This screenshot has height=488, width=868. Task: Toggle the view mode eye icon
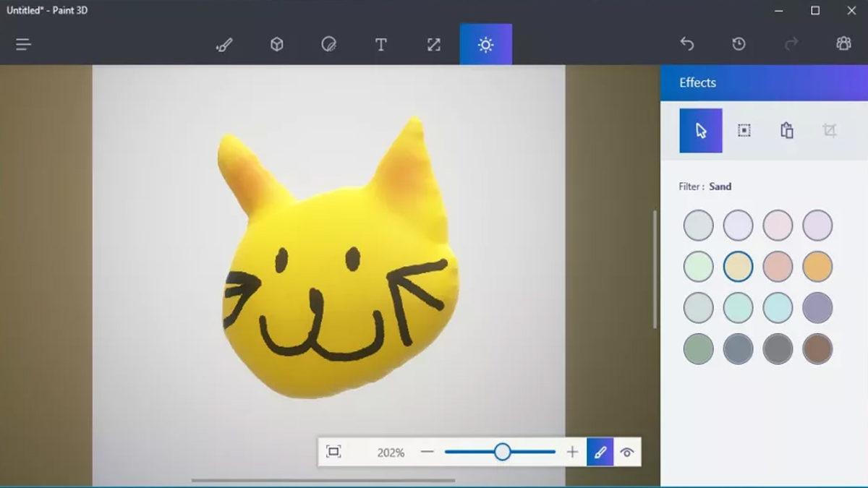627,453
